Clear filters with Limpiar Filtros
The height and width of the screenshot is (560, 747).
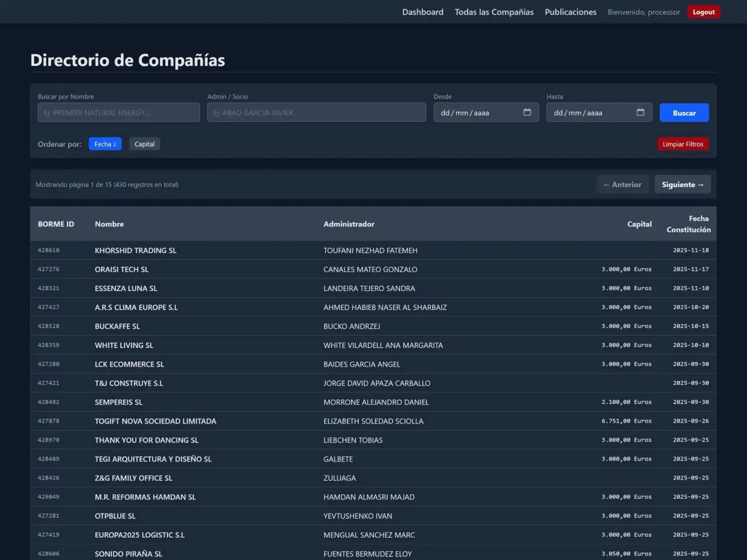tap(683, 144)
